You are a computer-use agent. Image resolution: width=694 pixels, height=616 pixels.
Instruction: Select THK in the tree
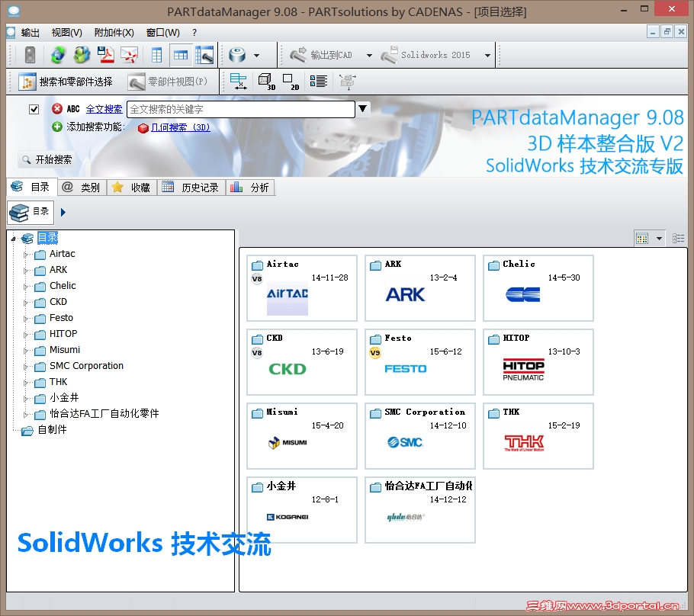click(59, 382)
